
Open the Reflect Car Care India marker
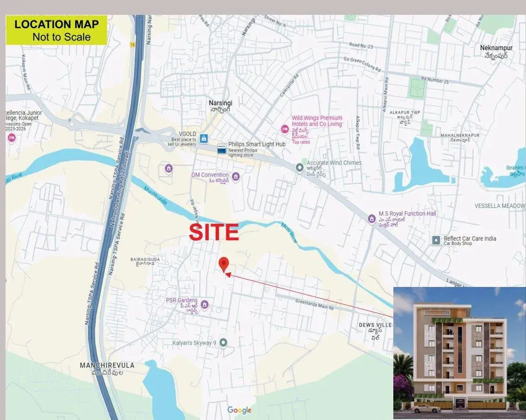point(436,240)
